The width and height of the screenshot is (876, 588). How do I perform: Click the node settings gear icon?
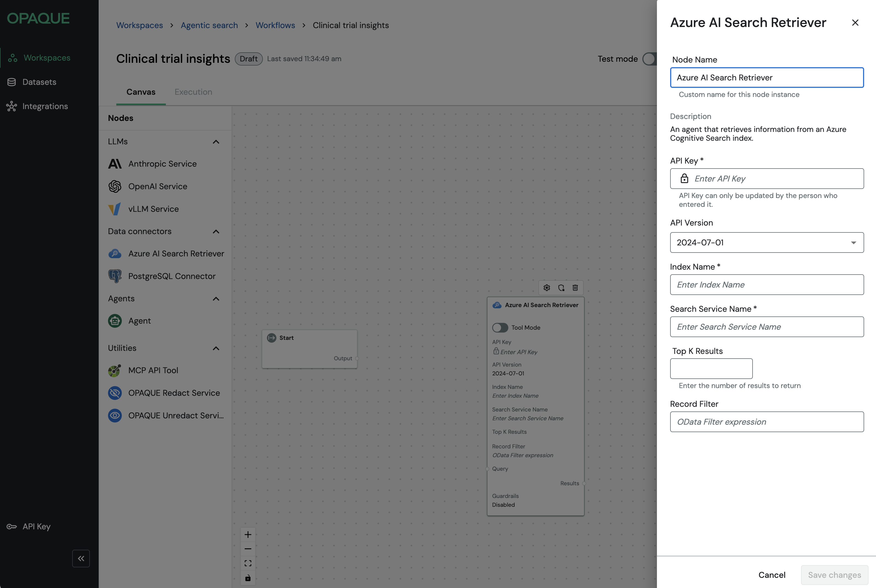[547, 288]
